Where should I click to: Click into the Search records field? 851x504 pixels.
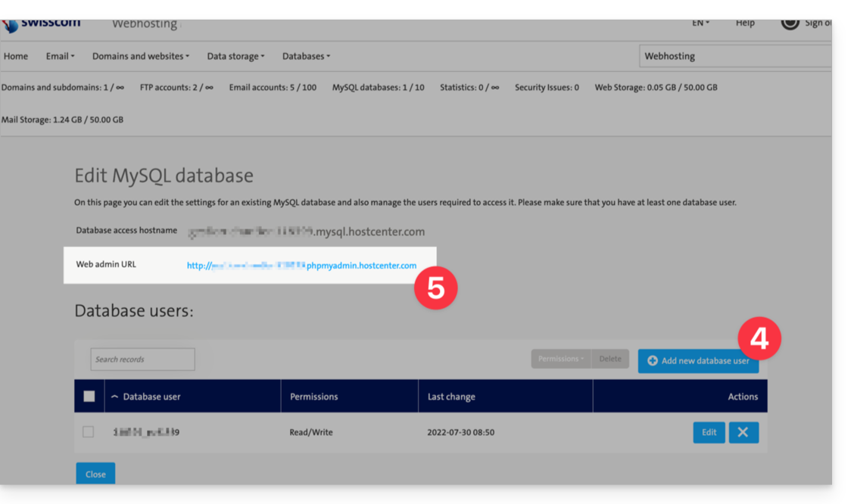tap(142, 359)
